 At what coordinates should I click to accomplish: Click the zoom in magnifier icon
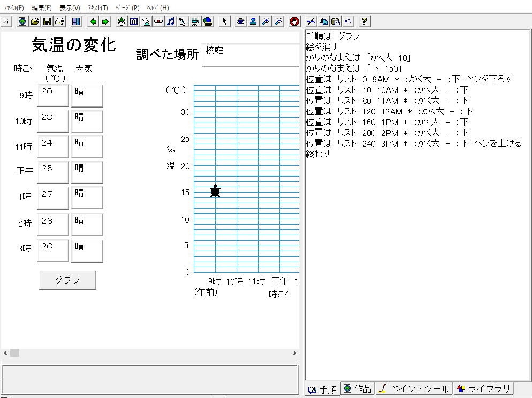click(265, 21)
